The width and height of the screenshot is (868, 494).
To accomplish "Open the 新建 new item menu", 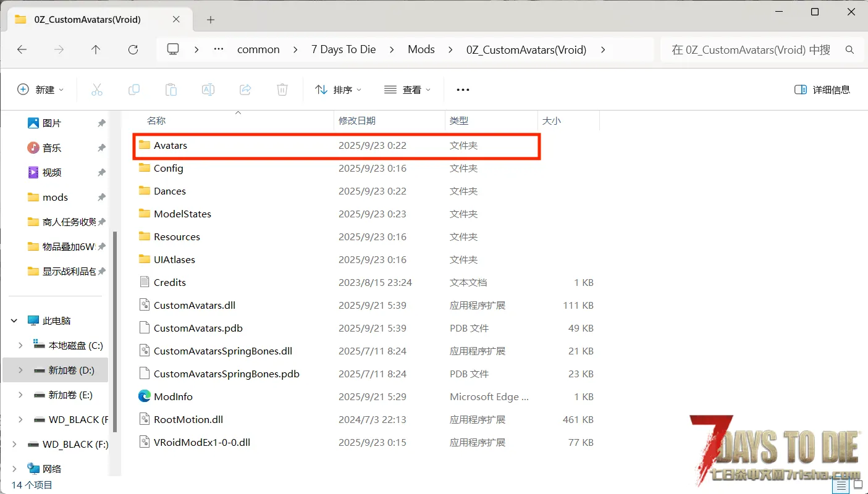I will (x=41, y=90).
